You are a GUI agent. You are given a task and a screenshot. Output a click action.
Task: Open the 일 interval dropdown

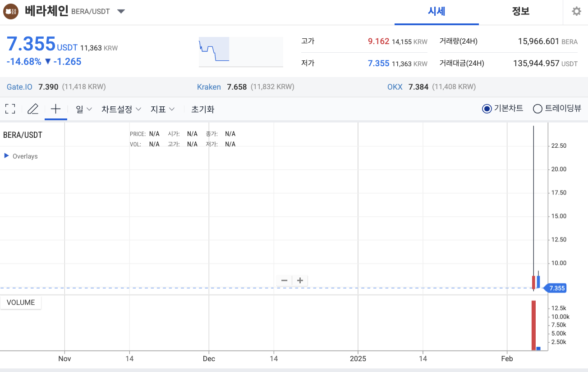click(x=84, y=109)
